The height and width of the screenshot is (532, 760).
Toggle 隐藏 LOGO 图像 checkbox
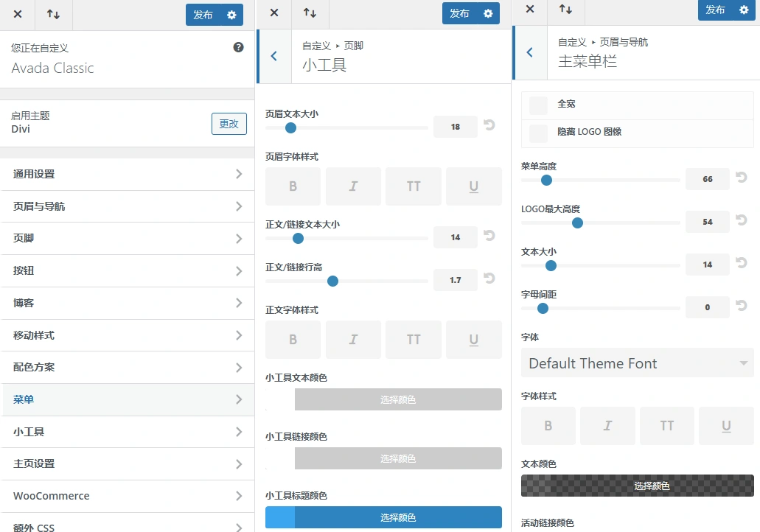point(537,133)
